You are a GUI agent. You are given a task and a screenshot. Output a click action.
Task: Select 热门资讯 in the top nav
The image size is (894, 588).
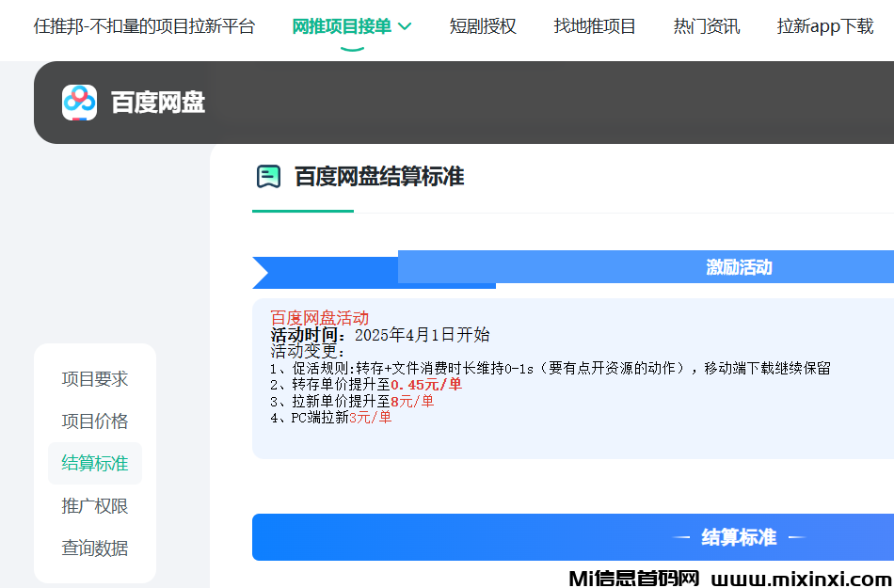pos(707,26)
